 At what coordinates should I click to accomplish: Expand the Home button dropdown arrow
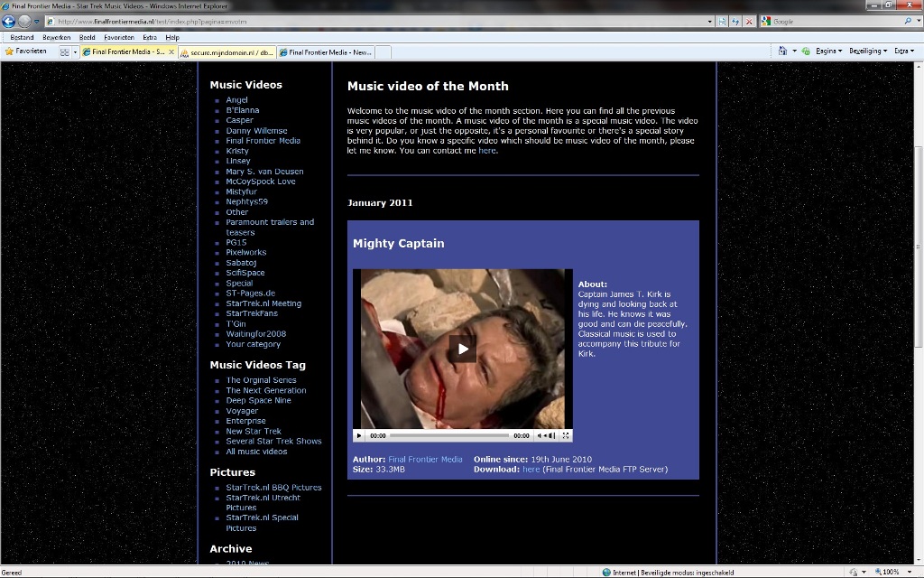794,51
